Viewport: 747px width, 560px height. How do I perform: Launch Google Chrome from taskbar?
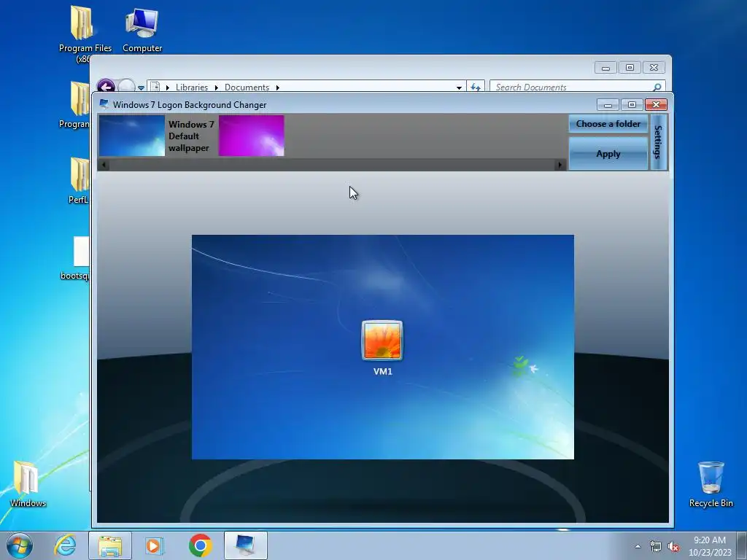(x=200, y=545)
